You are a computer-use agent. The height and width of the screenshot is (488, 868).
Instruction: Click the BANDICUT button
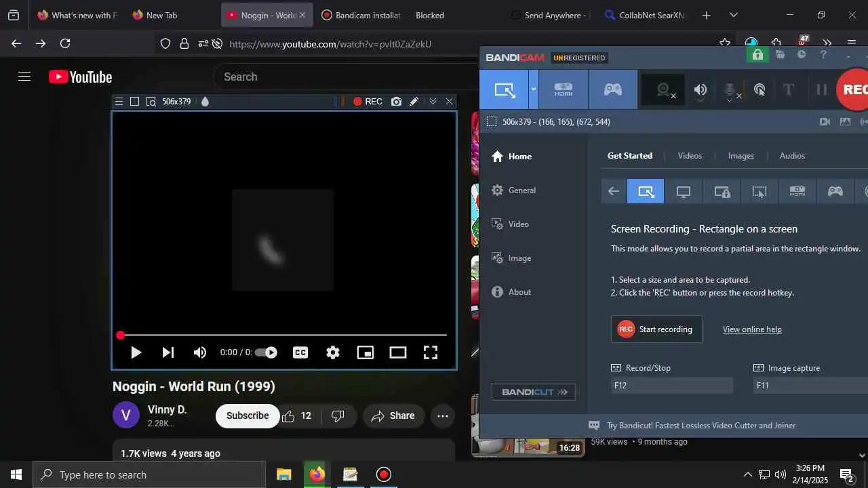[534, 392]
